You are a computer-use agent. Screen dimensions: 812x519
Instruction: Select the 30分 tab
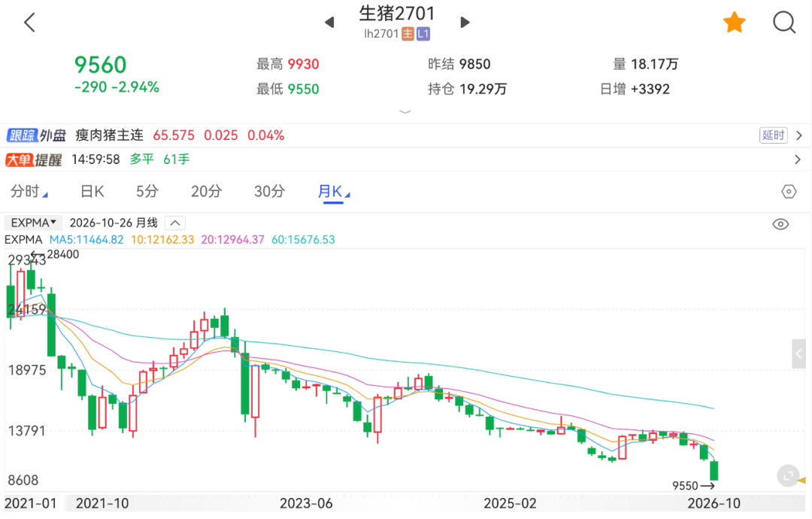[269, 192]
